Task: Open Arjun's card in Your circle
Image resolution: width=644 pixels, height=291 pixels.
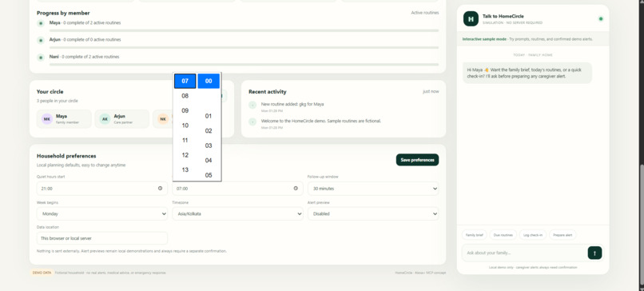Action: coord(122,119)
